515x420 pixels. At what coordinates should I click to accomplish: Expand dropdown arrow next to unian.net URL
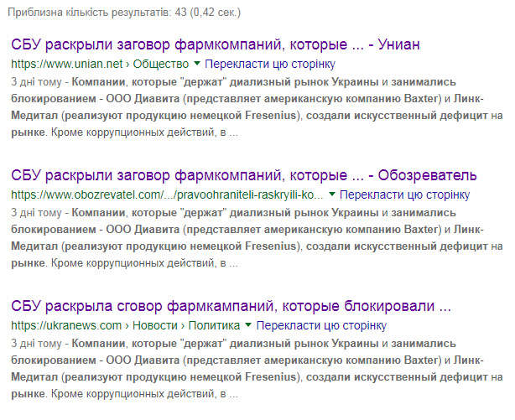coord(197,63)
